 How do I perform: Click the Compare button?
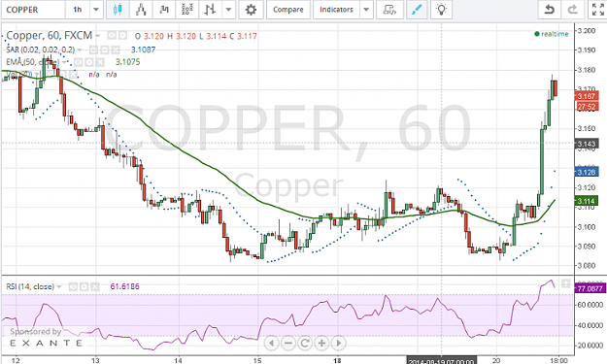point(288,10)
